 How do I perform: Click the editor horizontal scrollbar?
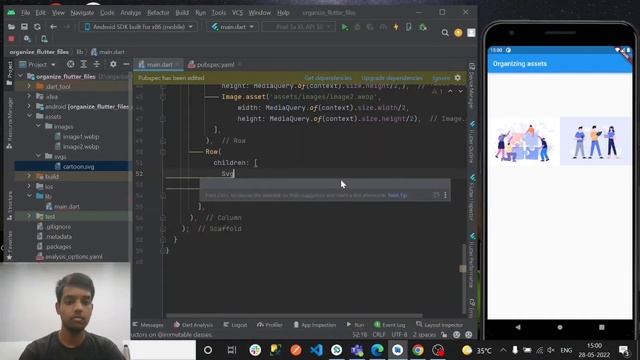click(x=294, y=316)
